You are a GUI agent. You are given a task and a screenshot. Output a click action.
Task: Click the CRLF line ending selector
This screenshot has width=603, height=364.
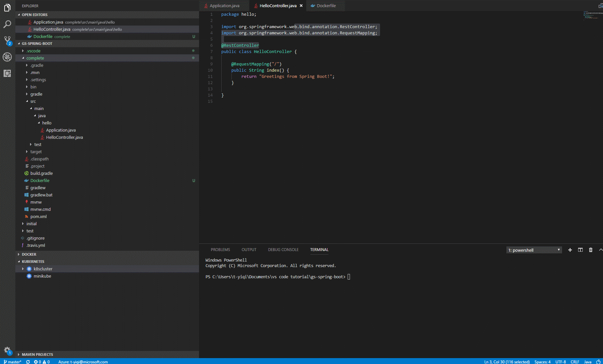coord(575,362)
